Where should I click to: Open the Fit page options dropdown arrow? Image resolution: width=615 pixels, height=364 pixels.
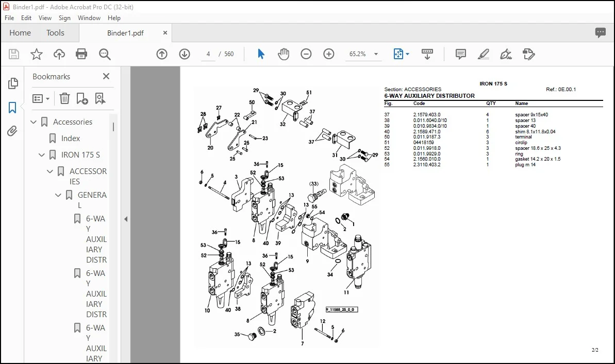click(408, 54)
